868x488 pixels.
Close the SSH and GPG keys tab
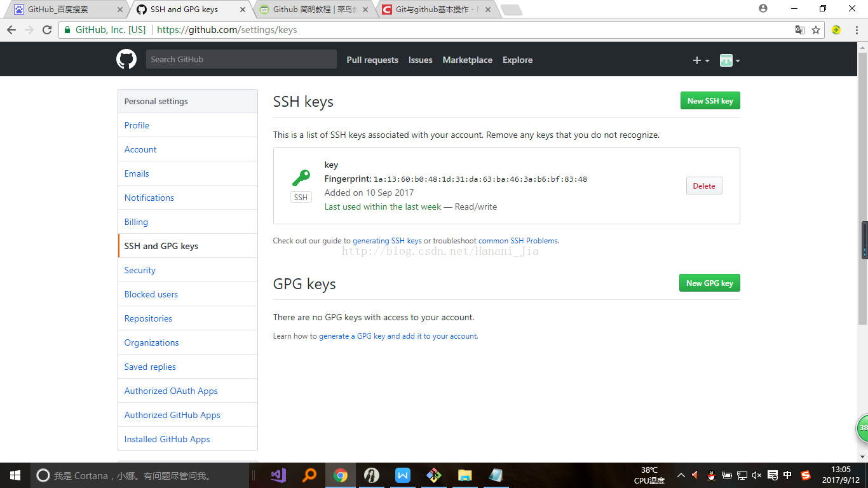pos(243,10)
